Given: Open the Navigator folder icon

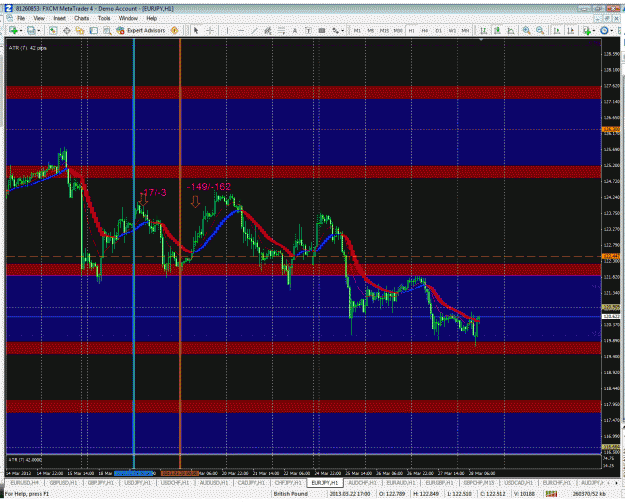Looking at the screenshot, I should coord(80,30).
